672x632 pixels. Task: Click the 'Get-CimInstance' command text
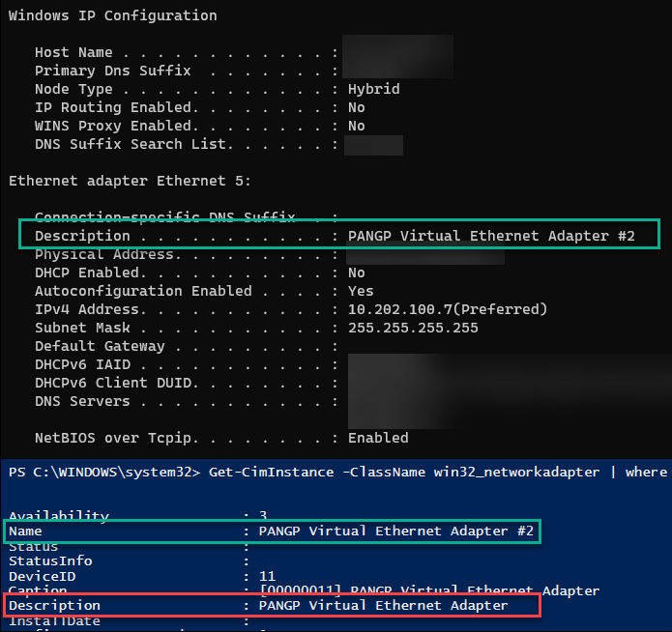coord(272,473)
